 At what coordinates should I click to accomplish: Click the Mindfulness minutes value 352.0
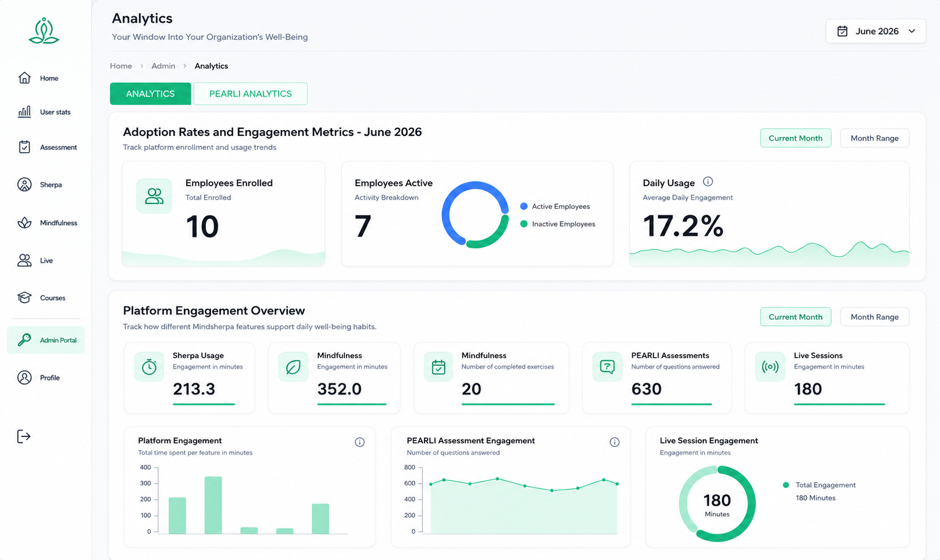tap(339, 389)
